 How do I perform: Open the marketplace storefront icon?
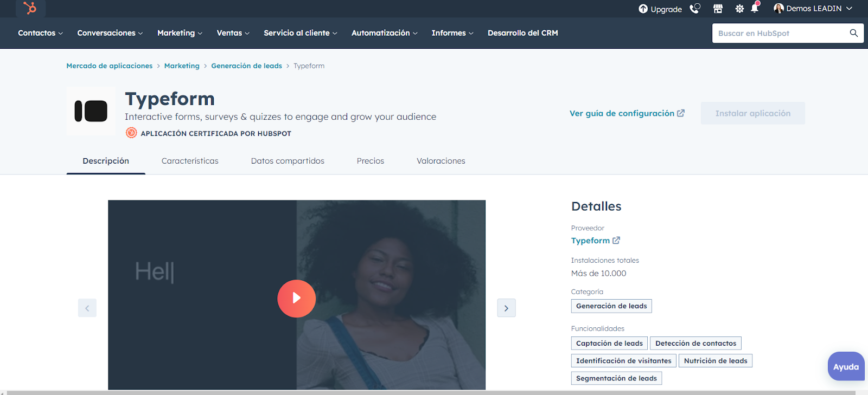coord(718,9)
